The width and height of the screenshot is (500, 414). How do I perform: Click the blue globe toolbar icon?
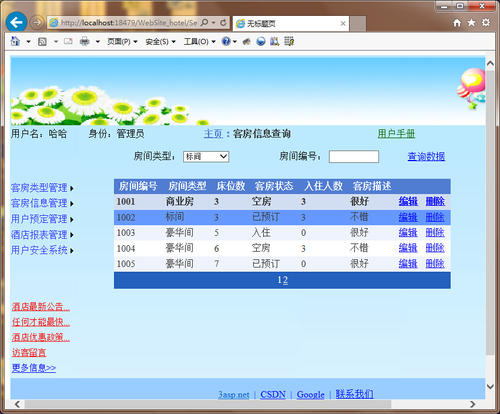click(261, 42)
